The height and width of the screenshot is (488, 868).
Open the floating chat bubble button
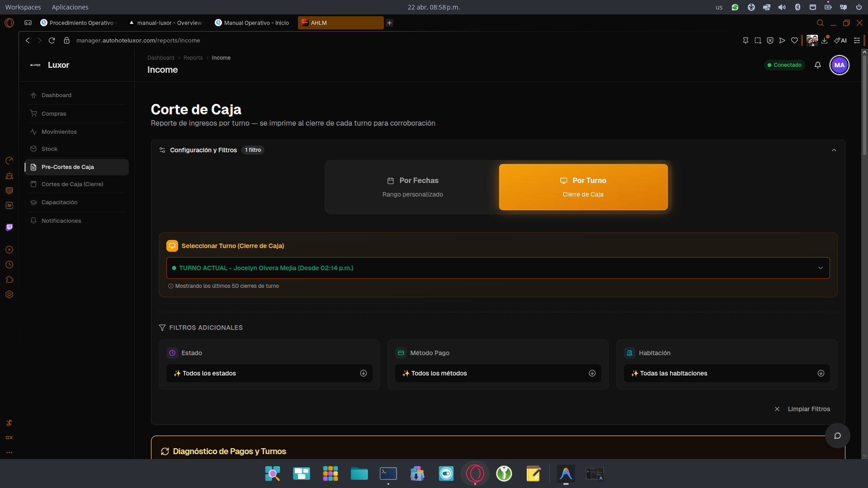tap(837, 436)
